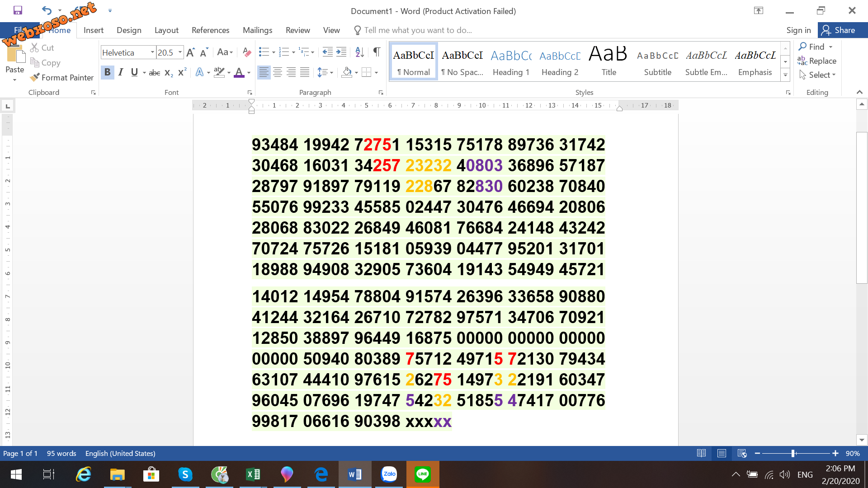Image resolution: width=868 pixels, height=488 pixels.
Task: Open the Mailings tab
Action: coord(258,30)
